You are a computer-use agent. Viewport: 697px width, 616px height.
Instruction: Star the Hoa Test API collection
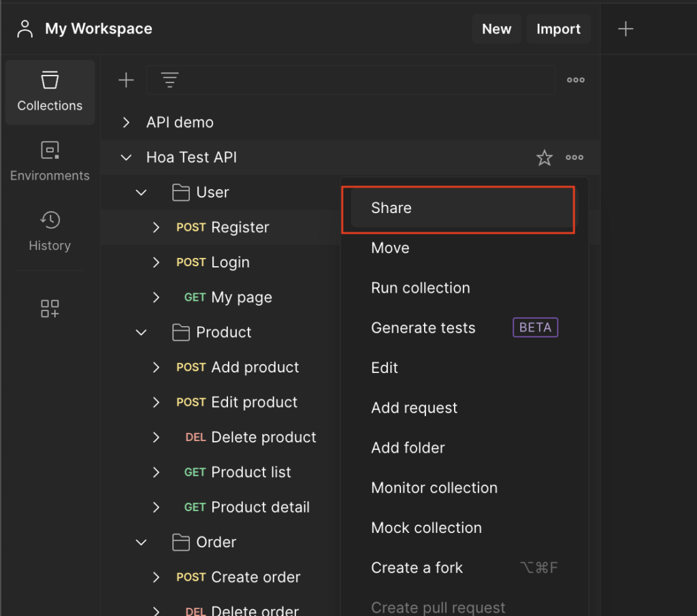pos(544,158)
